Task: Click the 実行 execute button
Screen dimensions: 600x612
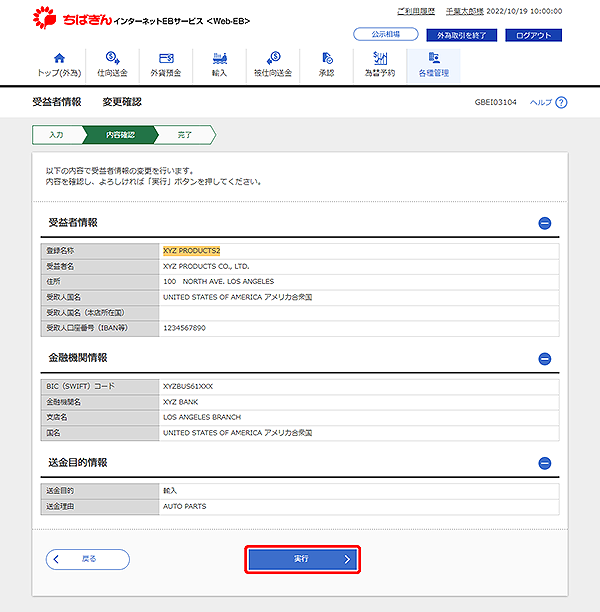Action: point(303,559)
